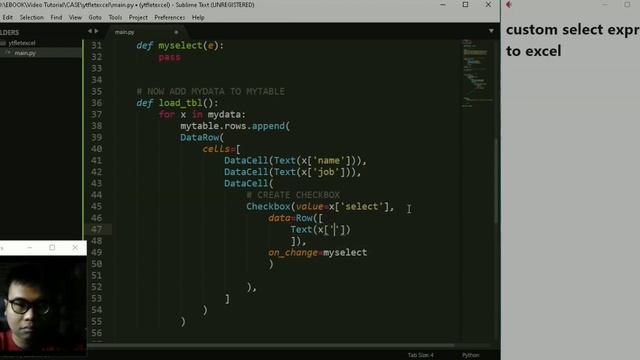Open the View menu

(x=75, y=18)
